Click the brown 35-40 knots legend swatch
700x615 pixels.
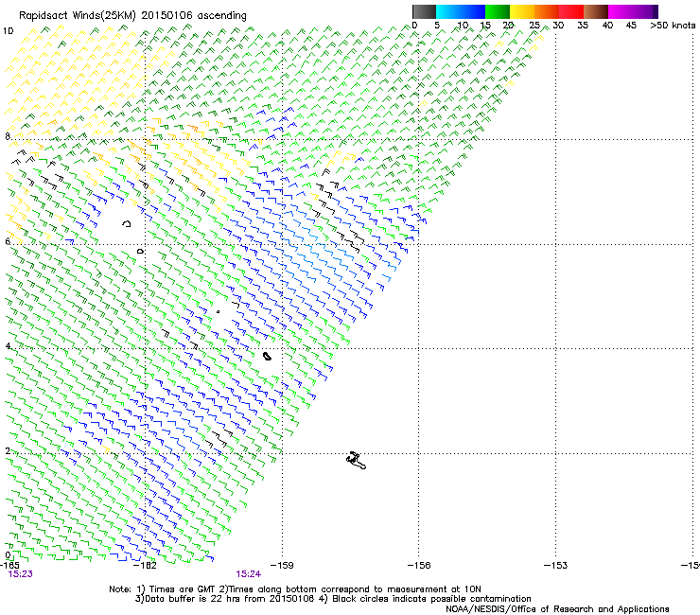[596, 11]
